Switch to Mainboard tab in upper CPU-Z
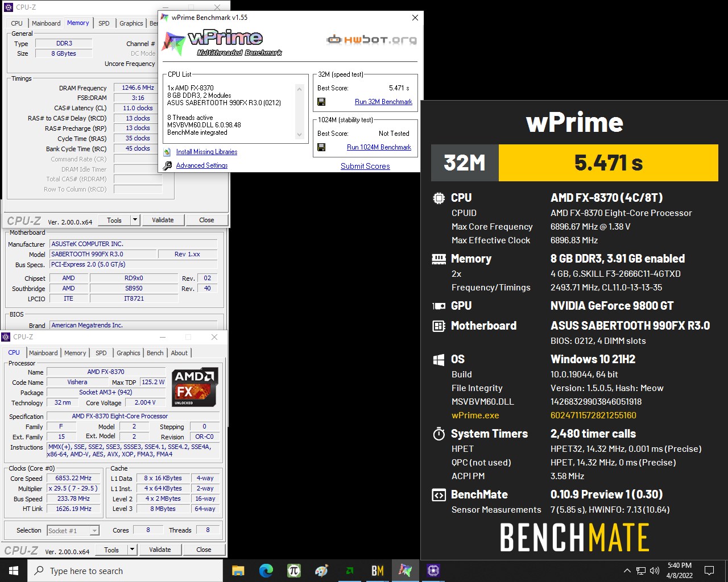 click(46, 23)
